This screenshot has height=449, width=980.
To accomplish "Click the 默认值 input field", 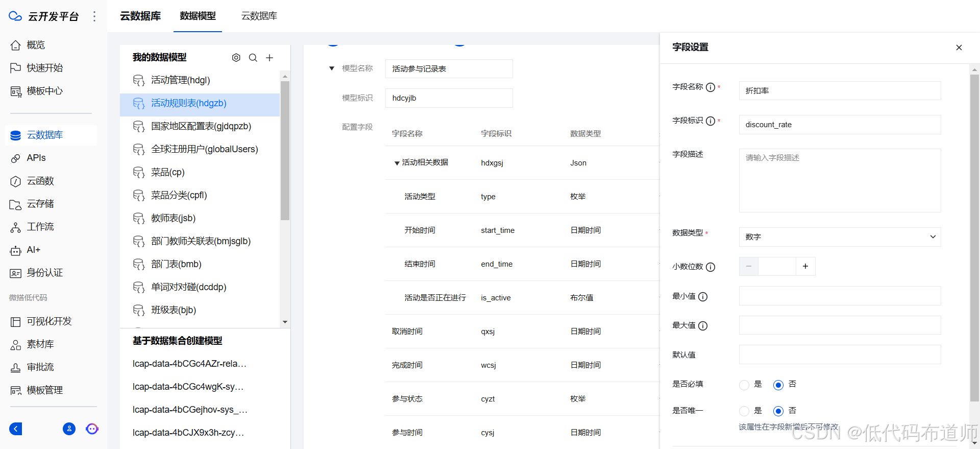I will [x=840, y=355].
